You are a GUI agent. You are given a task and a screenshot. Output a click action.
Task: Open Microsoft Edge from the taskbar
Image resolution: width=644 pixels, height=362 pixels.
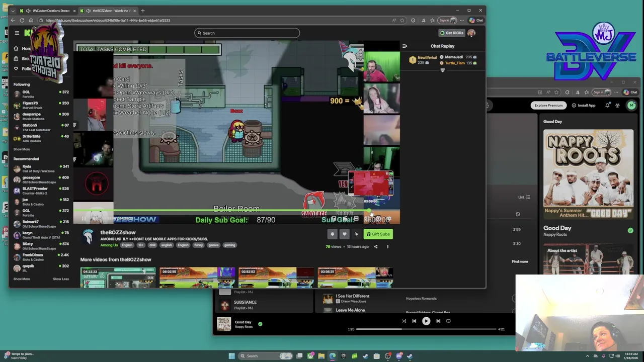point(332,356)
